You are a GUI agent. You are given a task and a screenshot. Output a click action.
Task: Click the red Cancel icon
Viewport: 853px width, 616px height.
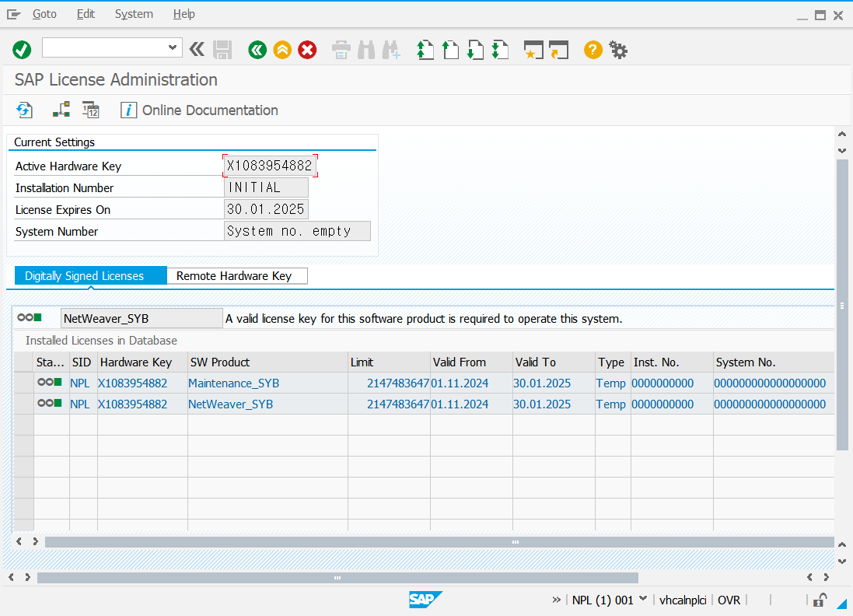pyautogui.click(x=307, y=50)
